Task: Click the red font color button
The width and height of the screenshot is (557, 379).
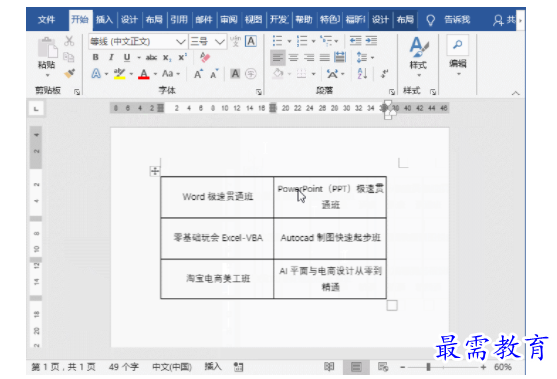Action: click(x=144, y=74)
